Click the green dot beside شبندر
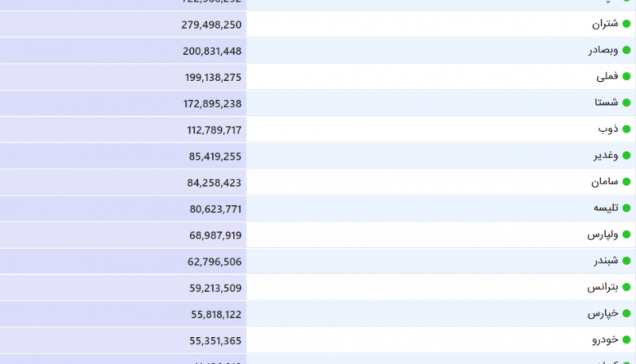Image resolution: width=636 pixels, height=364 pixels. tap(626, 261)
